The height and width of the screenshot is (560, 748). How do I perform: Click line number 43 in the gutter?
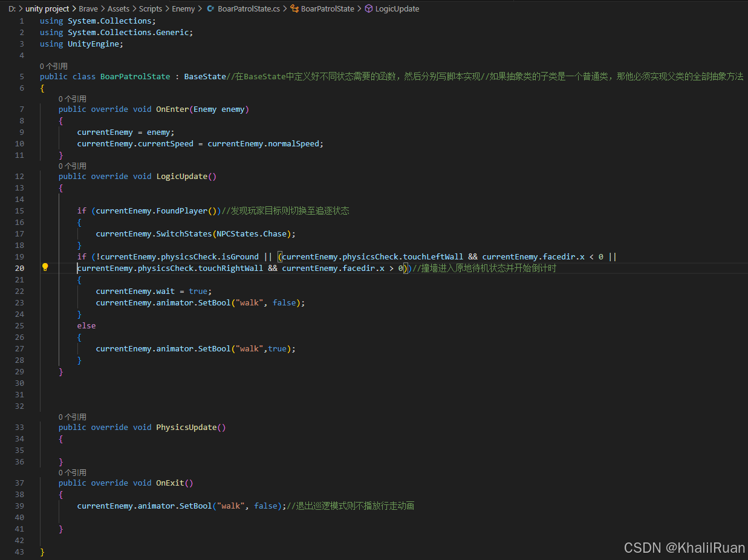click(19, 552)
